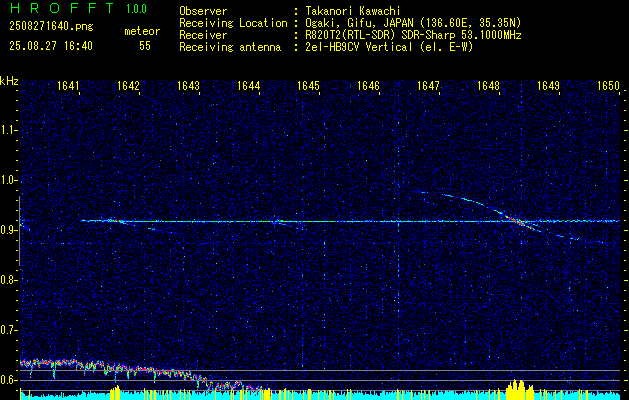The width and height of the screenshot is (629, 400).
Task: Click the 0.9 frequency axis label
Action: tap(9, 230)
